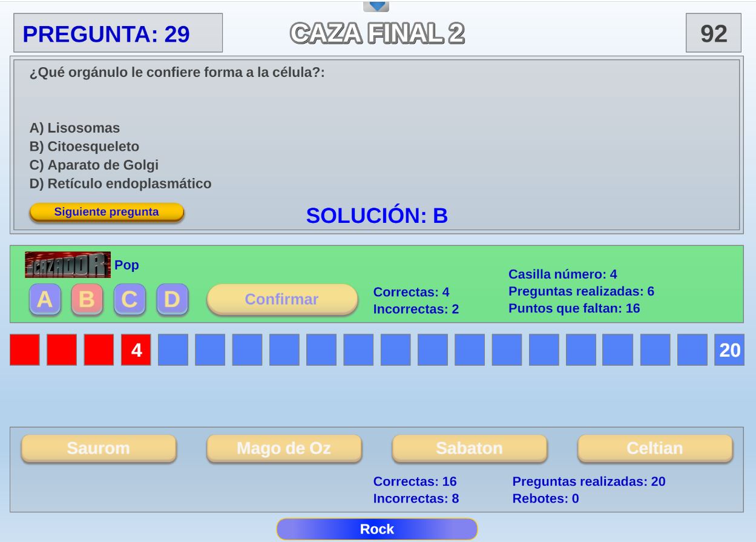Click the first red board square
This screenshot has height=542, width=756.
[x=25, y=350]
